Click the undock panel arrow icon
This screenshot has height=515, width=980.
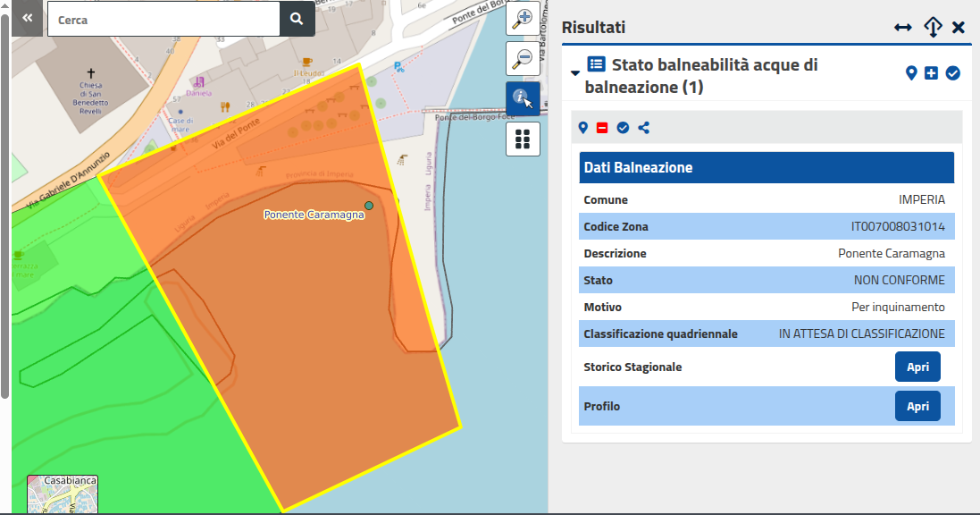pyautogui.click(x=933, y=28)
